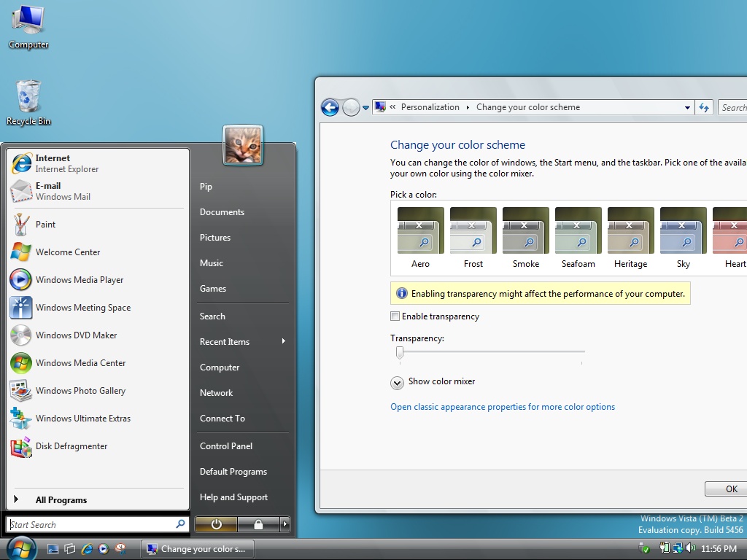Open Pip user folder

click(243, 186)
